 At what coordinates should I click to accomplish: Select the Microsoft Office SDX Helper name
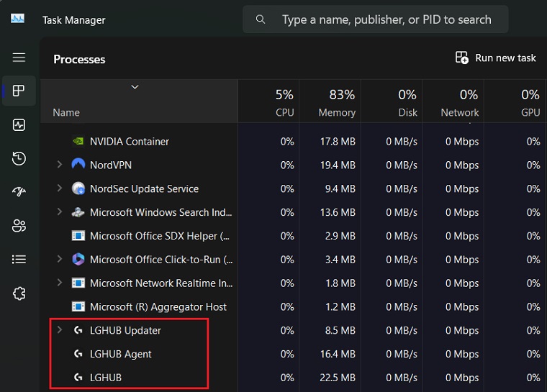tap(160, 236)
